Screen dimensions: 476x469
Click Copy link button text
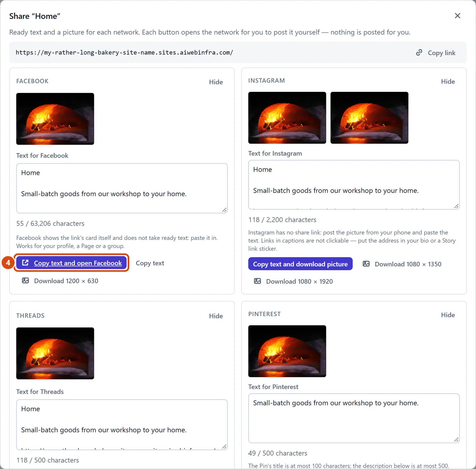click(x=441, y=53)
